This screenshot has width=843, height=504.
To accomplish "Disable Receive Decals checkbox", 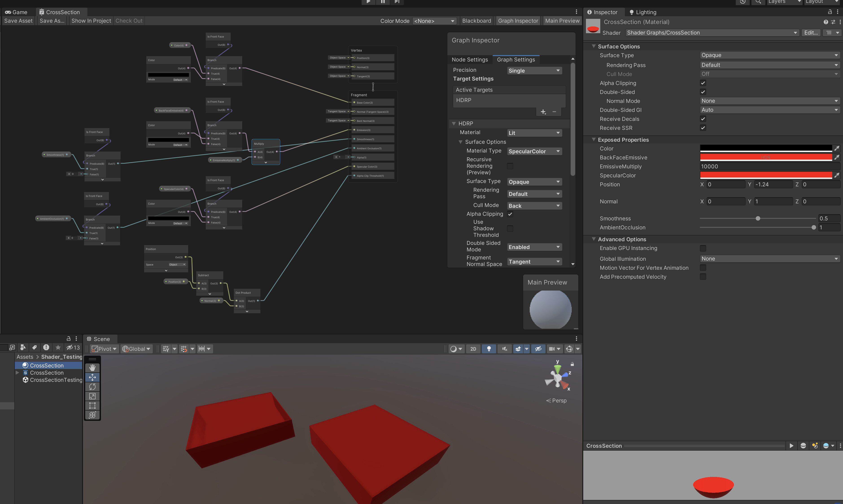I will [x=703, y=119].
